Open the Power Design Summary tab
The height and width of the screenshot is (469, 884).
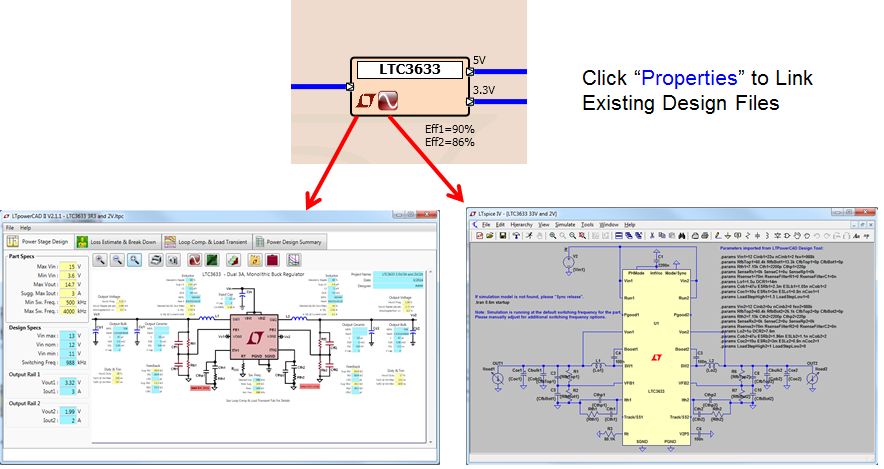[x=291, y=241]
